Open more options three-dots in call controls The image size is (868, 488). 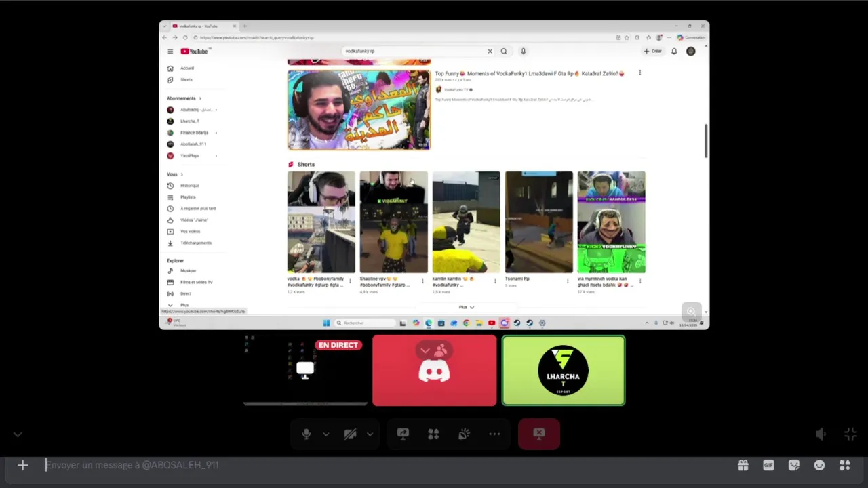[x=494, y=434]
